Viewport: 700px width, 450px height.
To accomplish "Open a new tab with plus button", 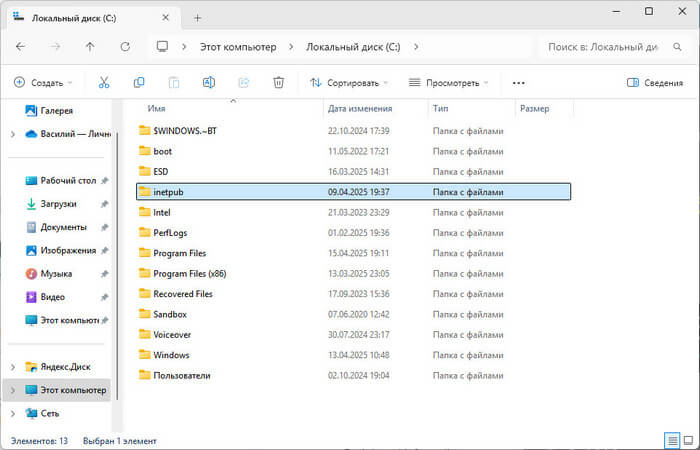I will tap(197, 18).
